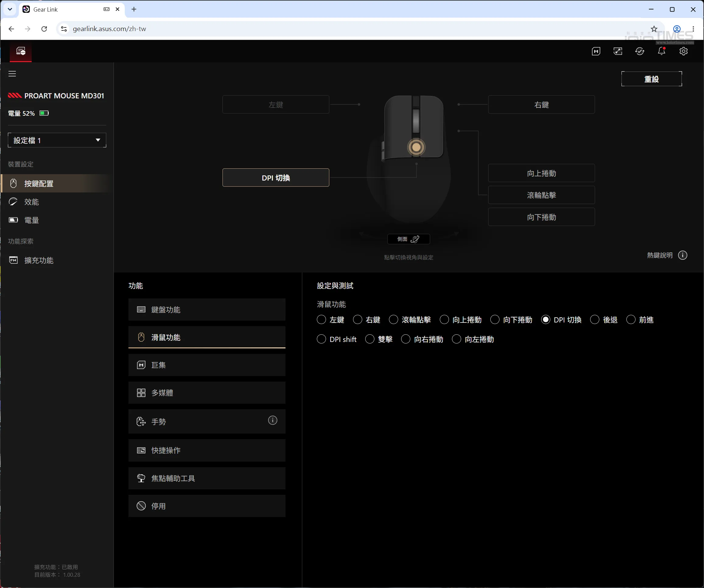
Task: Select DPI shift radio button
Action: click(x=321, y=339)
